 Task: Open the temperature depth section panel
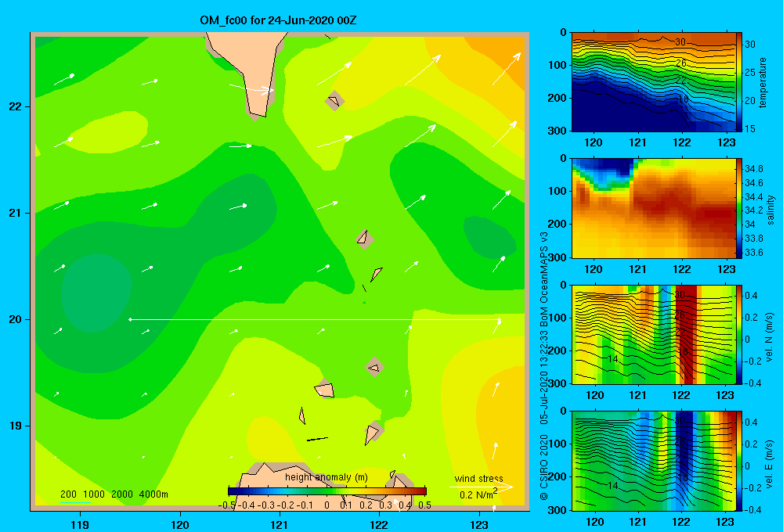click(653, 82)
